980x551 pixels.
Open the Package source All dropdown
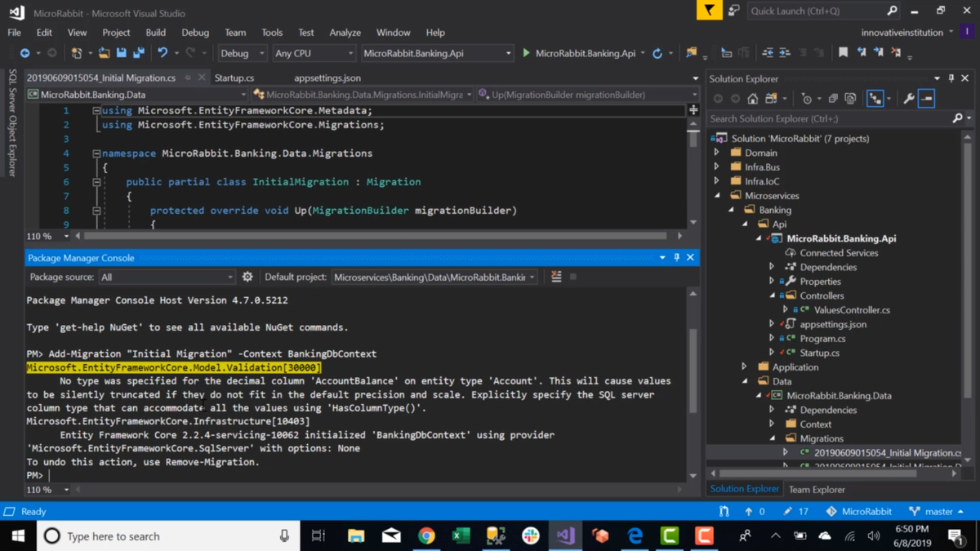coord(167,277)
